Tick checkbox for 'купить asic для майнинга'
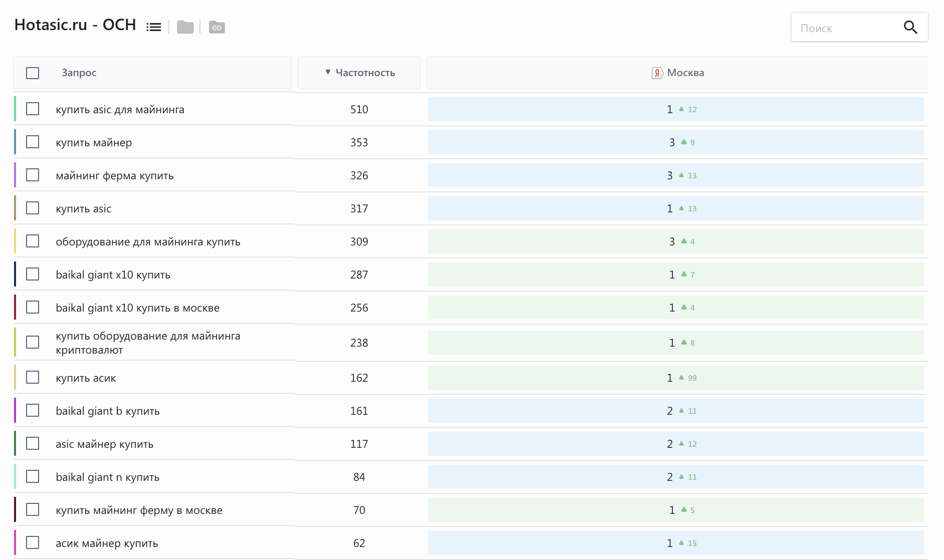This screenshot has width=944, height=560. pos(33,109)
